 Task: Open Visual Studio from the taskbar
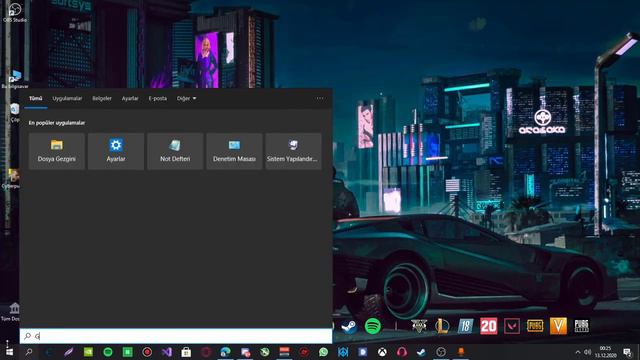(167, 351)
